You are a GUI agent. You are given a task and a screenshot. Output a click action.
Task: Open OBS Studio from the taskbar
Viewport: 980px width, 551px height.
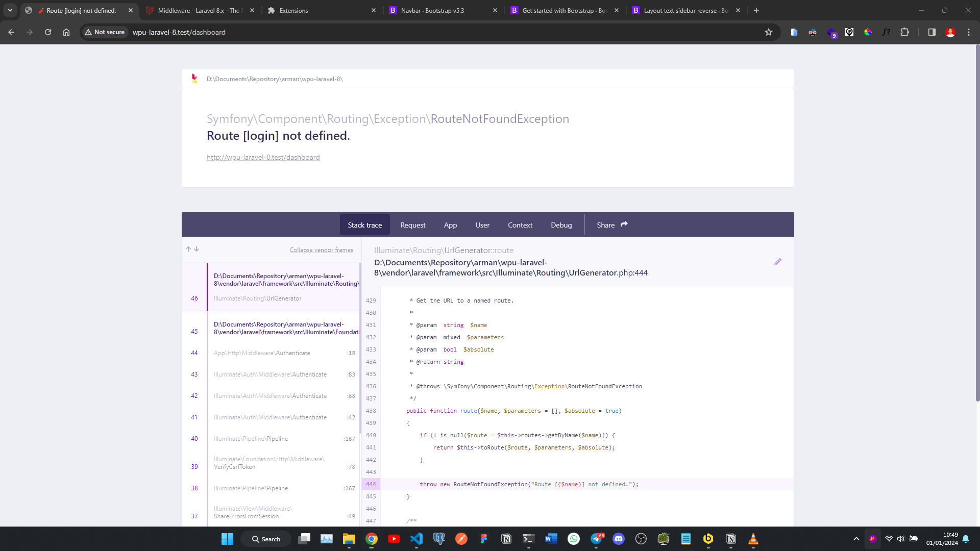[641, 539]
